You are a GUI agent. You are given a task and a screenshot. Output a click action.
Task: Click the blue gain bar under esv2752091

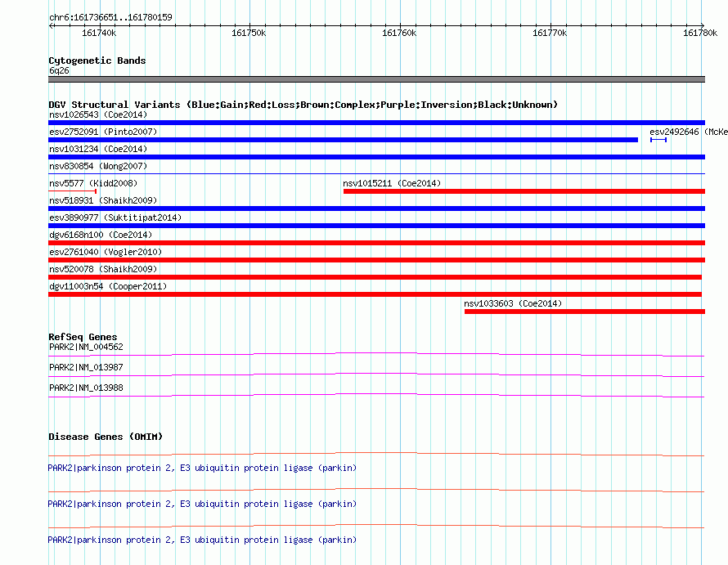point(343,140)
